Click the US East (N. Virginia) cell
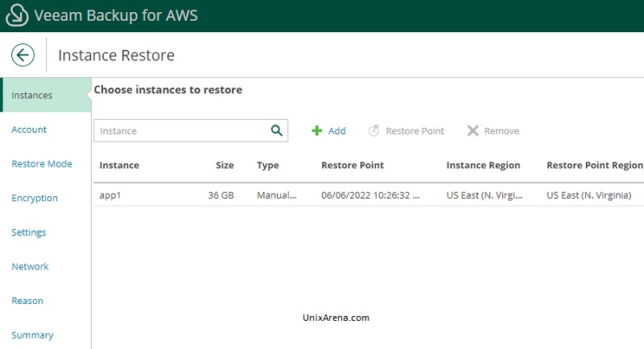The width and height of the screenshot is (644, 349). coord(589,195)
